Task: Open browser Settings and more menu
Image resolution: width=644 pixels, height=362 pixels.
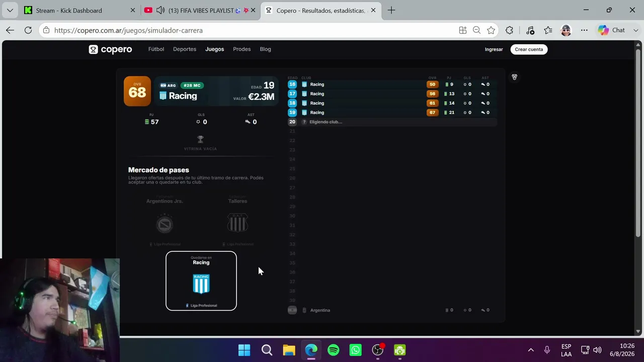Action: point(584,30)
